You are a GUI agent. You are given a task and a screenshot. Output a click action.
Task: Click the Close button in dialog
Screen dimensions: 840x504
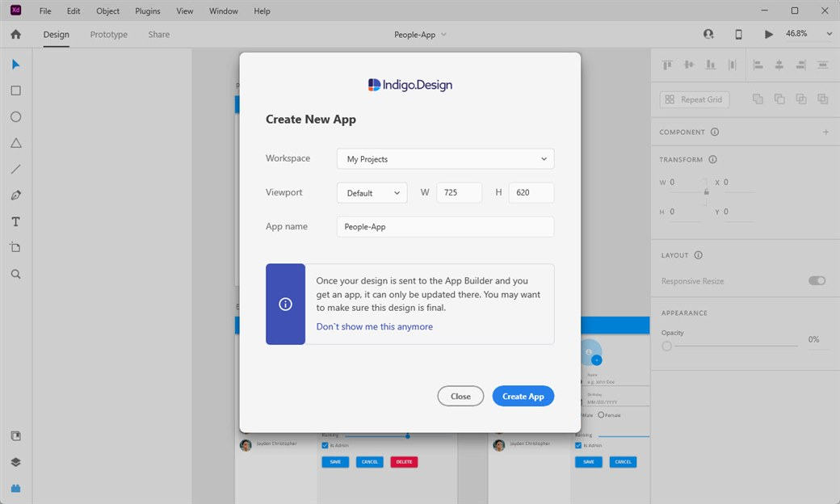tap(460, 396)
